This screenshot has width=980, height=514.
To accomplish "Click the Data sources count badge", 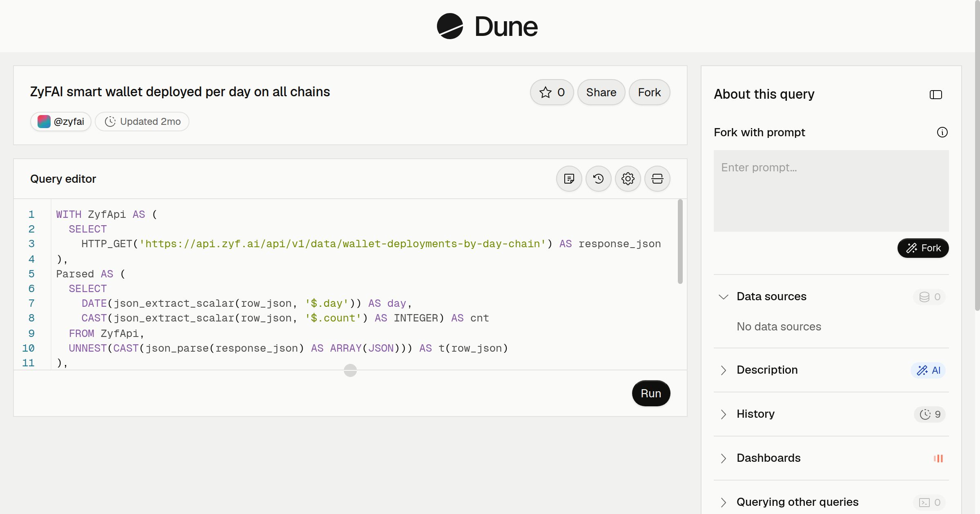I will coord(929,297).
